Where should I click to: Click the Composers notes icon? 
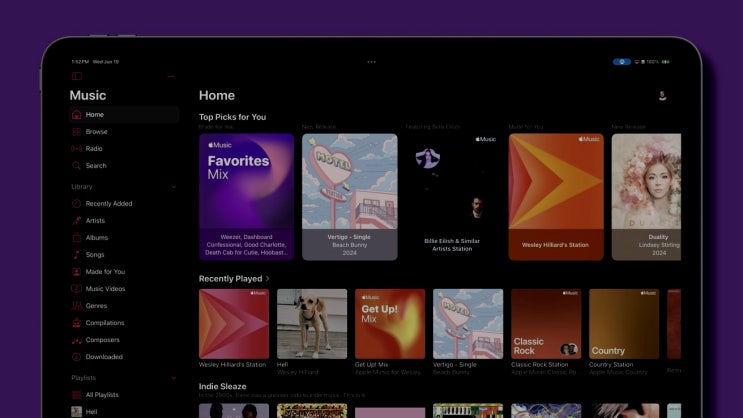[x=76, y=340]
